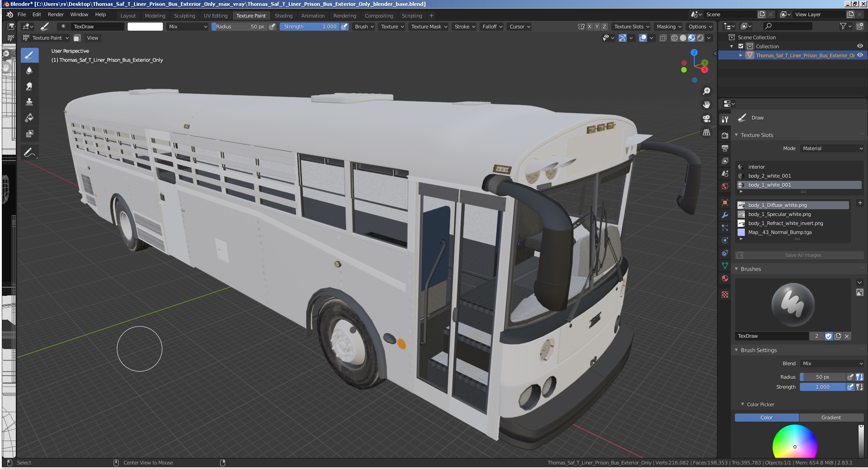Open the File menu
This screenshot has height=469, width=868.
pos(22,14)
